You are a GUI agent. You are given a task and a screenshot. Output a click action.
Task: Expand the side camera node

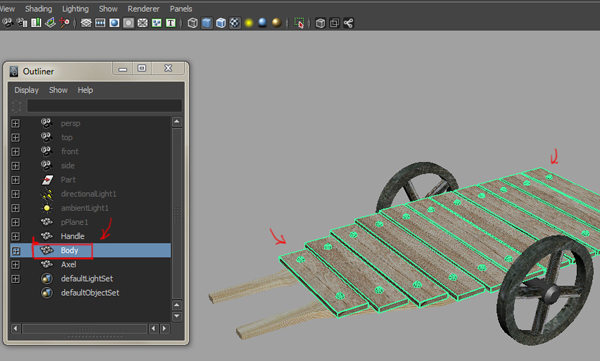pos(15,166)
